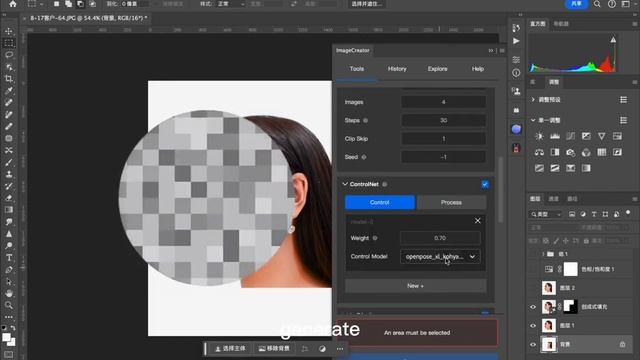
Task: Switch to the Navigator tab beside Histogram
Action: 561,24
